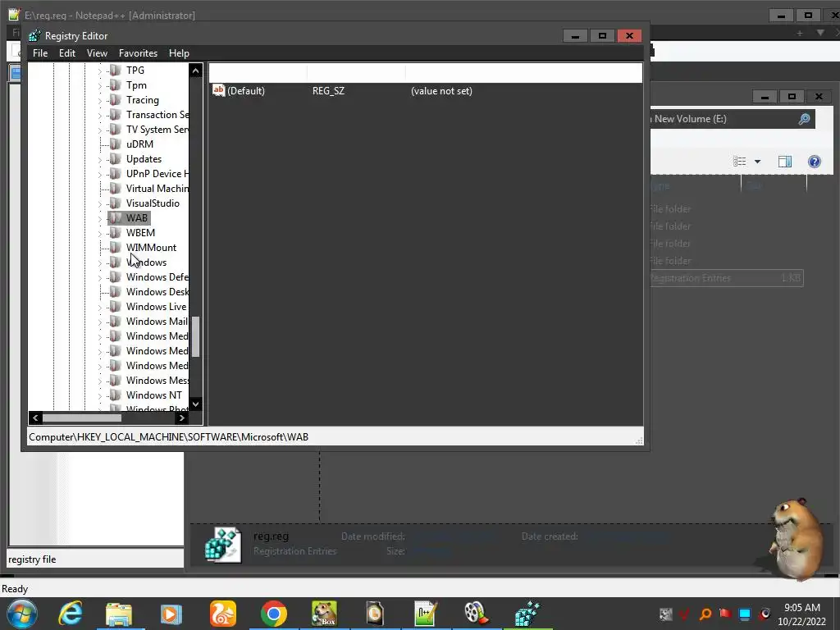Click the tree pane scroll up arrow
The width and height of the screenshot is (840, 630).
click(195, 71)
